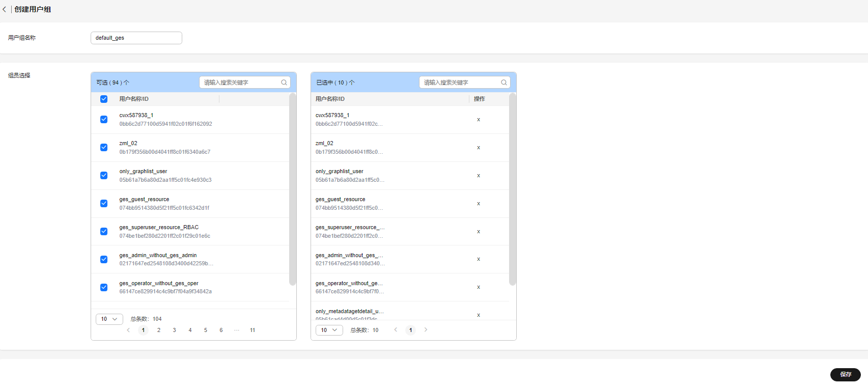
Task: Uncheck ges_superuser_resource_RBAC checkbox
Action: click(x=104, y=231)
